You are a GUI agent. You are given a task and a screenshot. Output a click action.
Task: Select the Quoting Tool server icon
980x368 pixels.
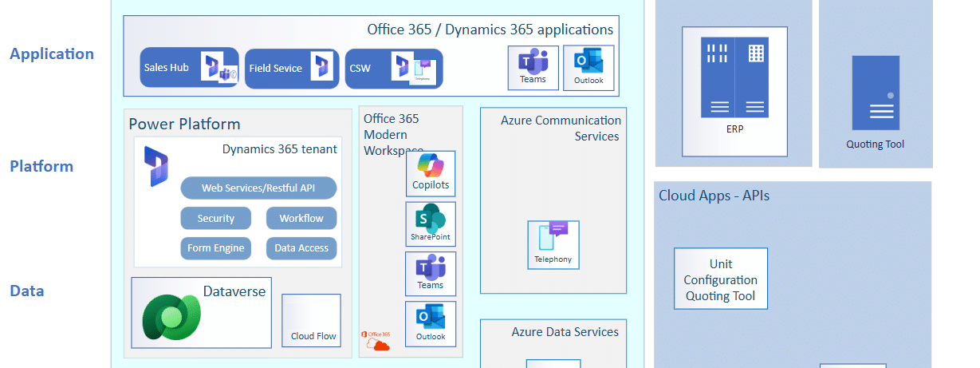[876, 93]
